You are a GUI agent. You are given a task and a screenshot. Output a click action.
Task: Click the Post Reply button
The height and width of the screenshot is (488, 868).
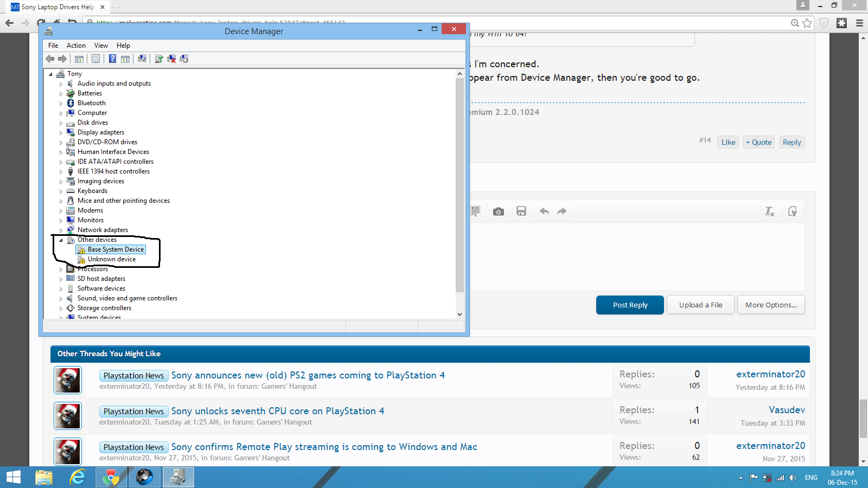pyautogui.click(x=630, y=305)
